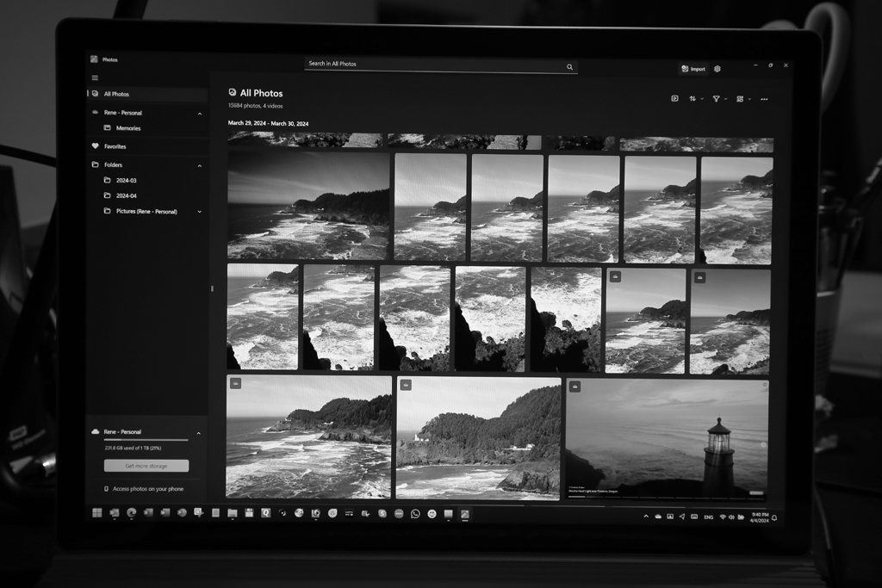The image size is (882, 588).
Task: Click the 'All Photos' page heading
Action: pyautogui.click(x=261, y=93)
